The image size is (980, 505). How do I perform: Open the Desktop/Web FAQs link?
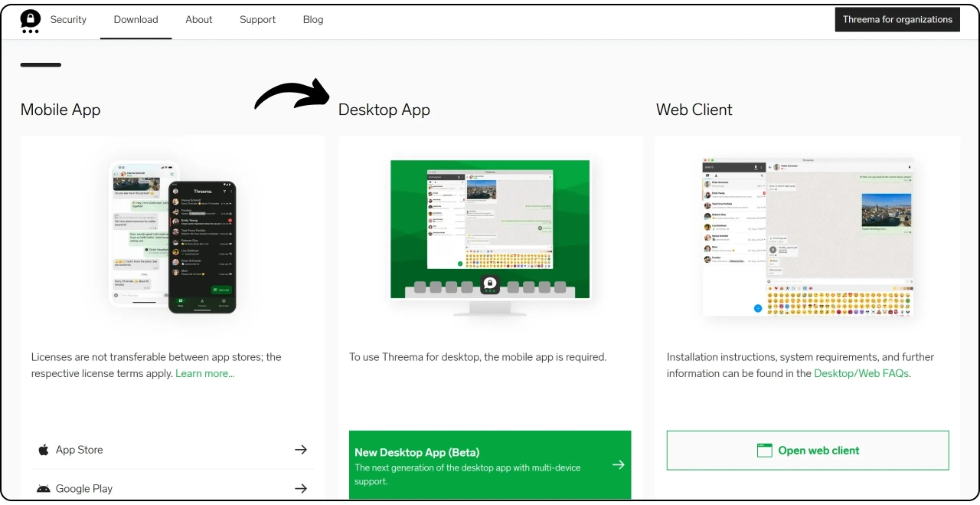pyautogui.click(x=861, y=373)
